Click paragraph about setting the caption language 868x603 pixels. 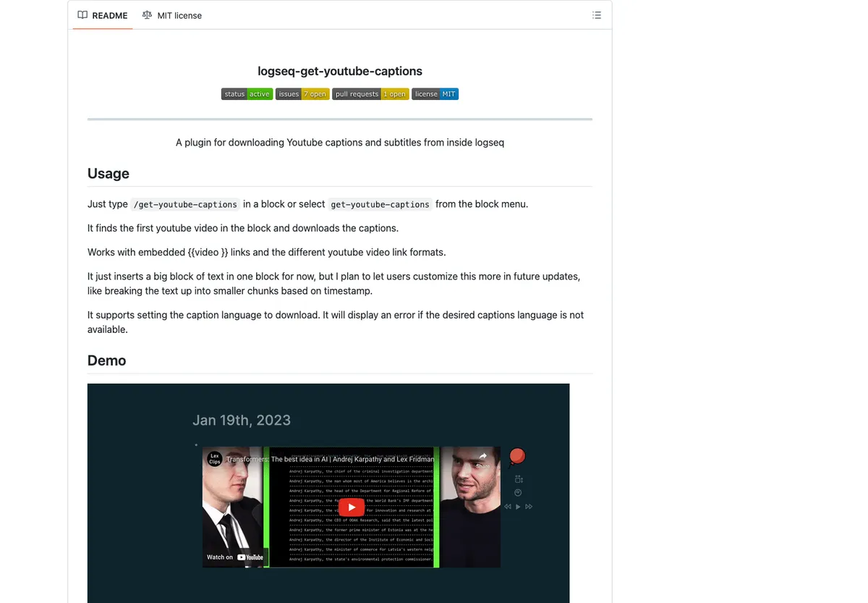(x=336, y=322)
